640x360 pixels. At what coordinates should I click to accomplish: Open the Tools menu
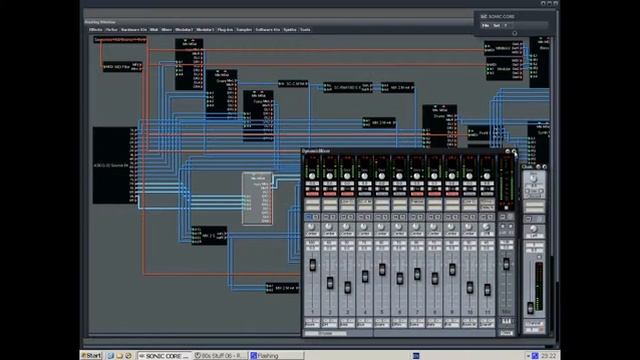pyautogui.click(x=305, y=30)
